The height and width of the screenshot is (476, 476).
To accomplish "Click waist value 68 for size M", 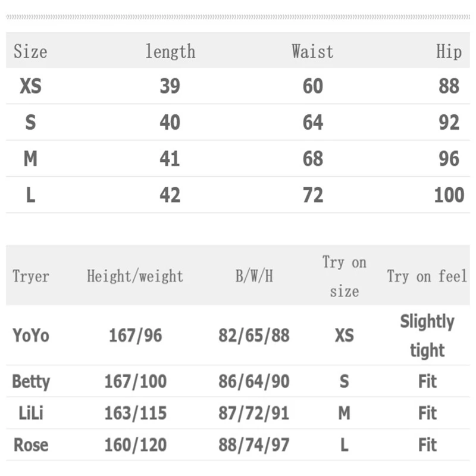I will (312, 159).
